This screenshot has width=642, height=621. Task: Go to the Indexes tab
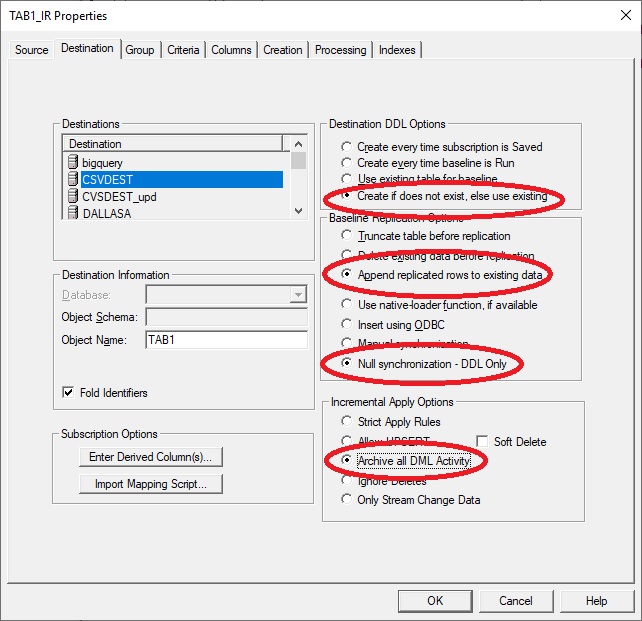tap(397, 50)
